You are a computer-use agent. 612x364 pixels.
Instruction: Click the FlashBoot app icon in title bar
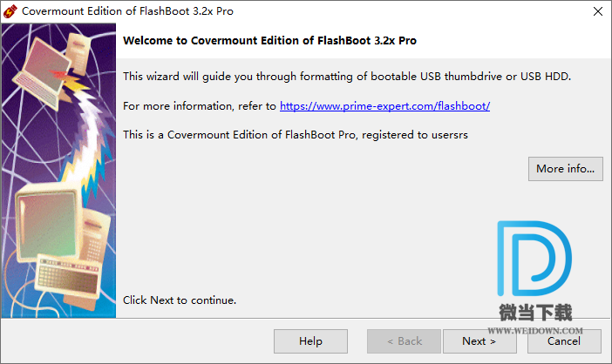click(x=11, y=12)
